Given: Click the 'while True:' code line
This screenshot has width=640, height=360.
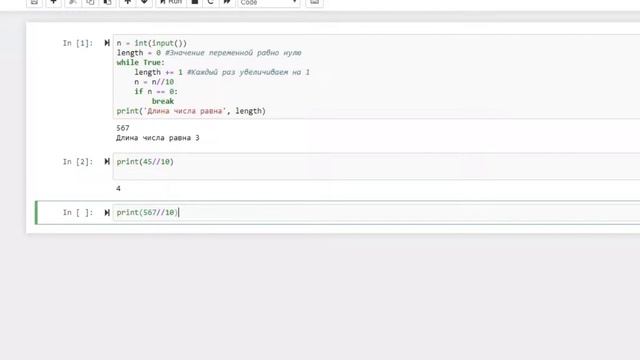Looking at the screenshot, I should pos(140,62).
